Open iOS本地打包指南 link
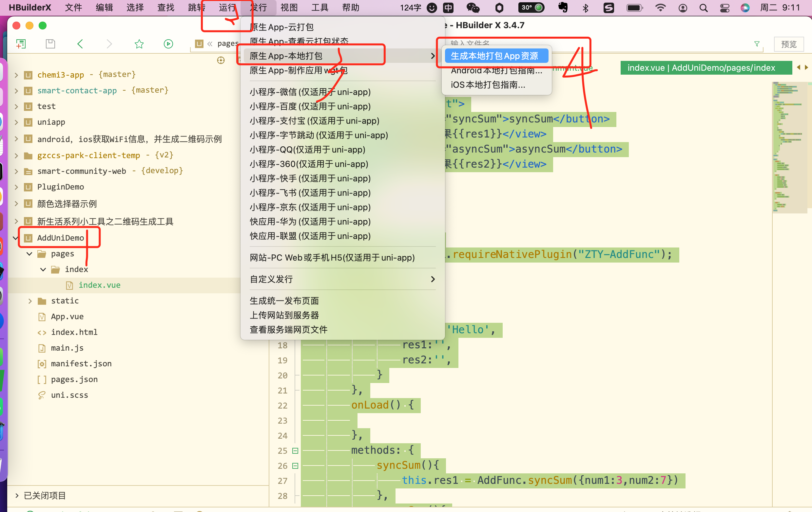The height and width of the screenshot is (512, 812). tap(496, 84)
